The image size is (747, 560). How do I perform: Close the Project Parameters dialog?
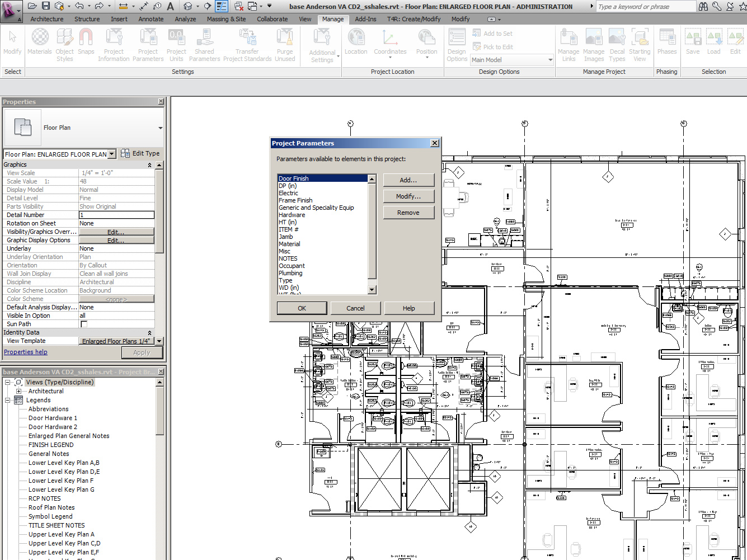point(434,143)
